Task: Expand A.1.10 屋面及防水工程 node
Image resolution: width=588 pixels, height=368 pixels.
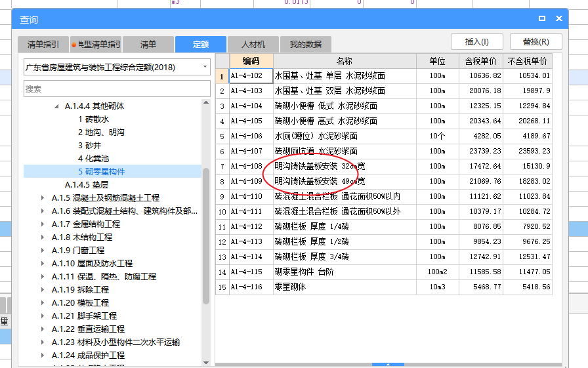Action: pyautogui.click(x=43, y=264)
